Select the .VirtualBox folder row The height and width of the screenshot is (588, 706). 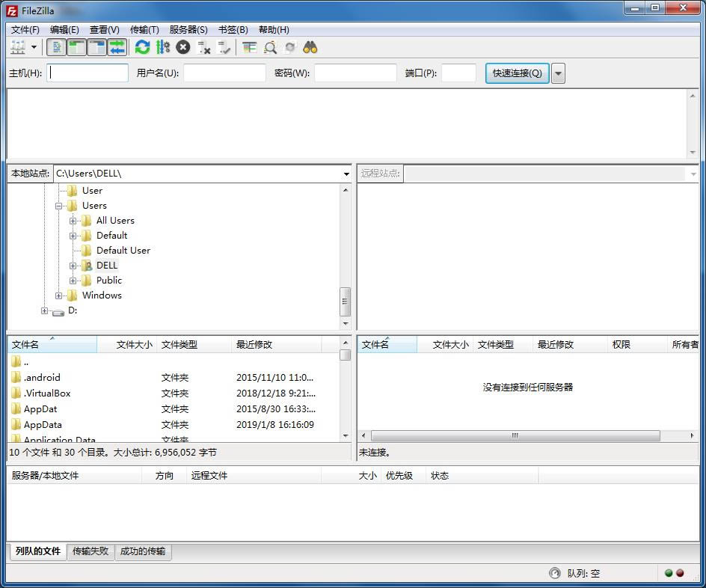pos(174,393)
